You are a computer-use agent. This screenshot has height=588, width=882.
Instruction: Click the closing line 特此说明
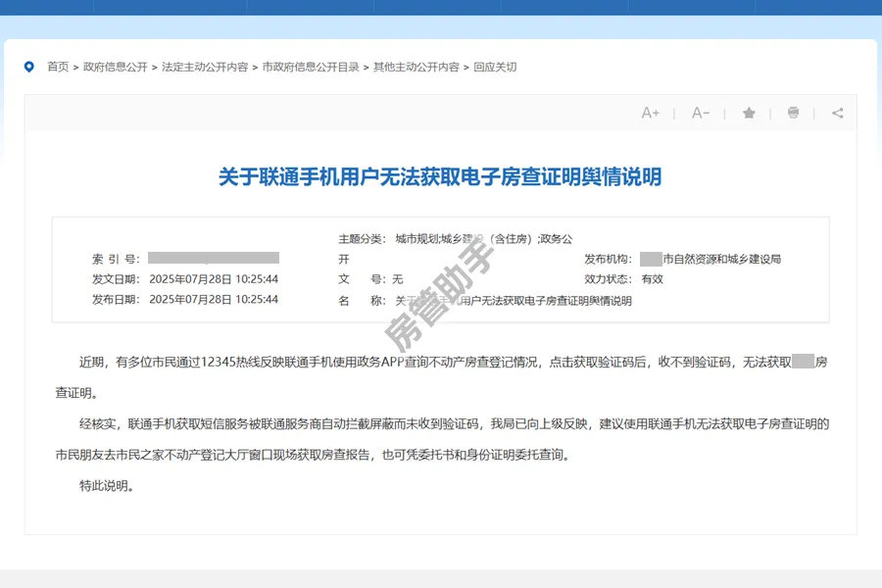(x=105, y=485)
